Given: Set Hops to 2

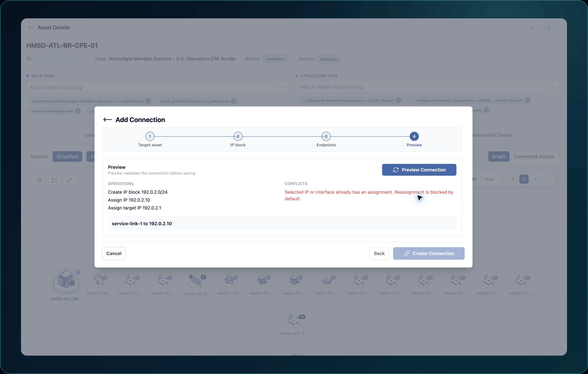Looking at the screenshot, I should click(x=513, y=179).
